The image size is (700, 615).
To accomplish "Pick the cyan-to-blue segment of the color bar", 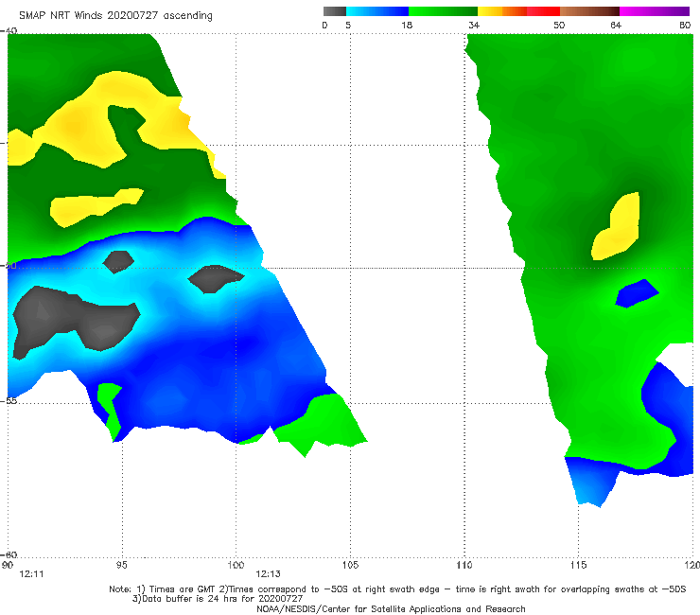I will [x=377, y=11].
